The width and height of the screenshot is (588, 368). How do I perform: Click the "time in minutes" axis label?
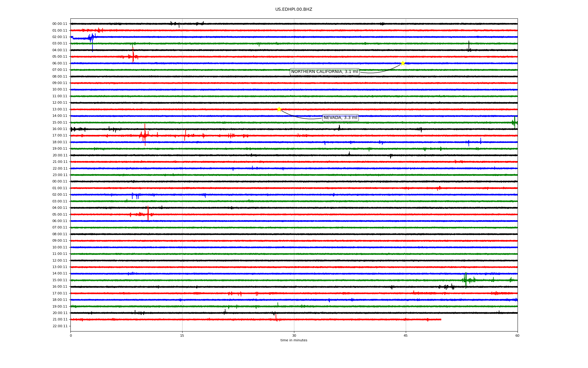tap(294, 340)
